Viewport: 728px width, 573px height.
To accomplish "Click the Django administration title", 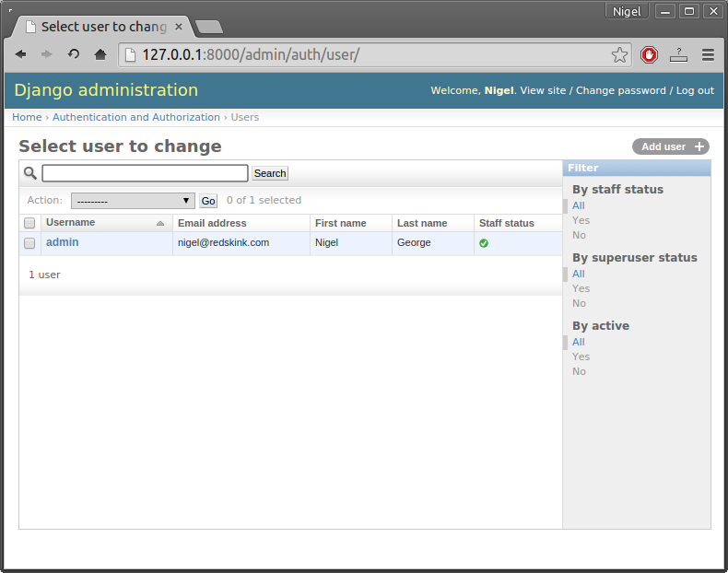I will tap(106, 90).
